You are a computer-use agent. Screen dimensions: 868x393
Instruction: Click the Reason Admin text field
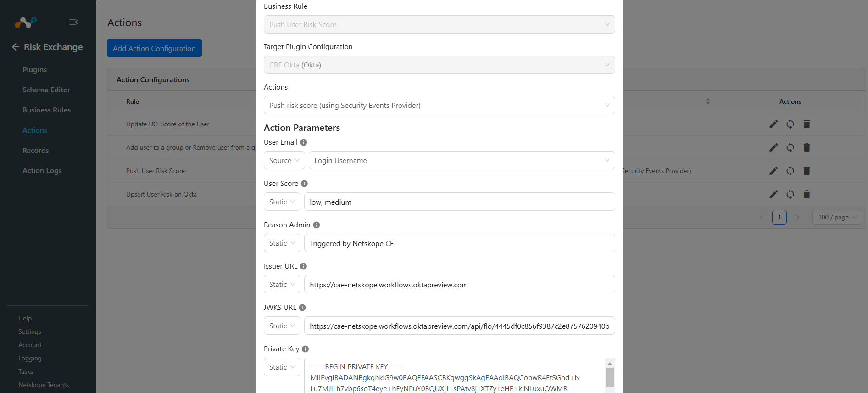coord(459,243)
